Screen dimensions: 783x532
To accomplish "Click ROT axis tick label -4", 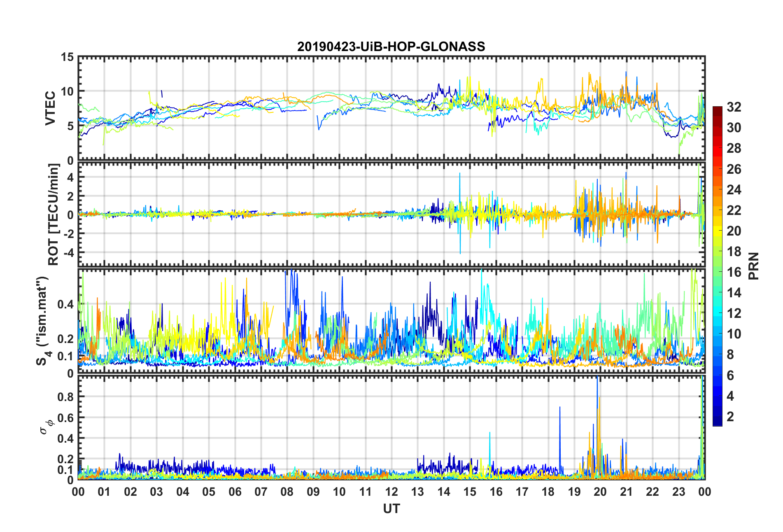I will [x=69, y=252].
